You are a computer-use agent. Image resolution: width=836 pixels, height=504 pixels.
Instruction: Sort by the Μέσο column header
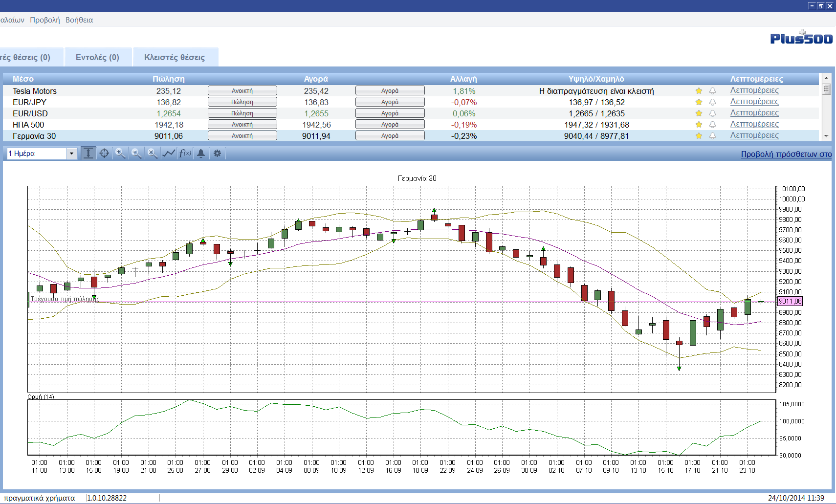coord(23,79)
